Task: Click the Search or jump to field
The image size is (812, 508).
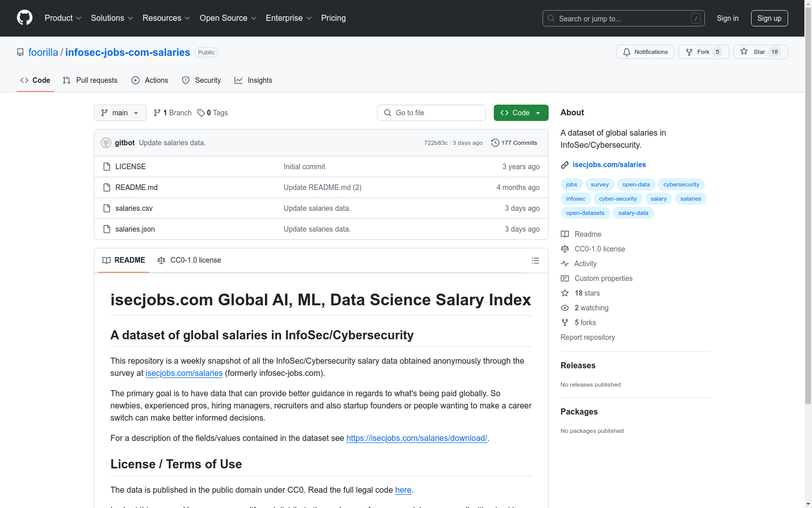Action: click(624, 18)
